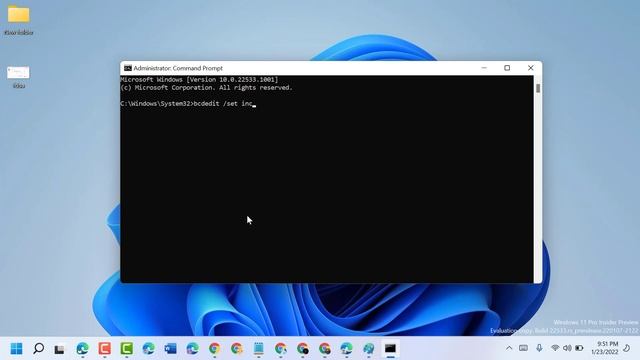Click the Command Prompt title bar icon

128,68
